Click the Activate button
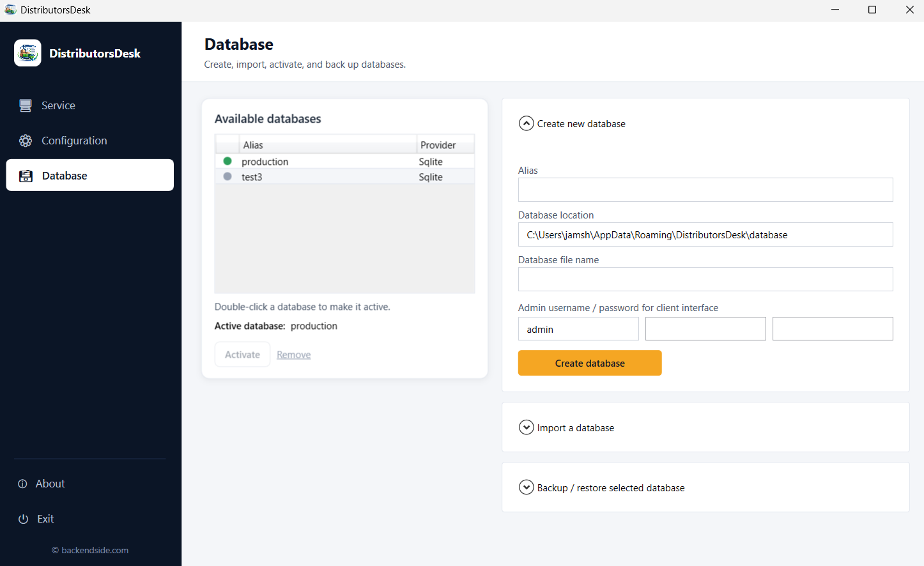The image size is (924, 566). click(242, 355)
